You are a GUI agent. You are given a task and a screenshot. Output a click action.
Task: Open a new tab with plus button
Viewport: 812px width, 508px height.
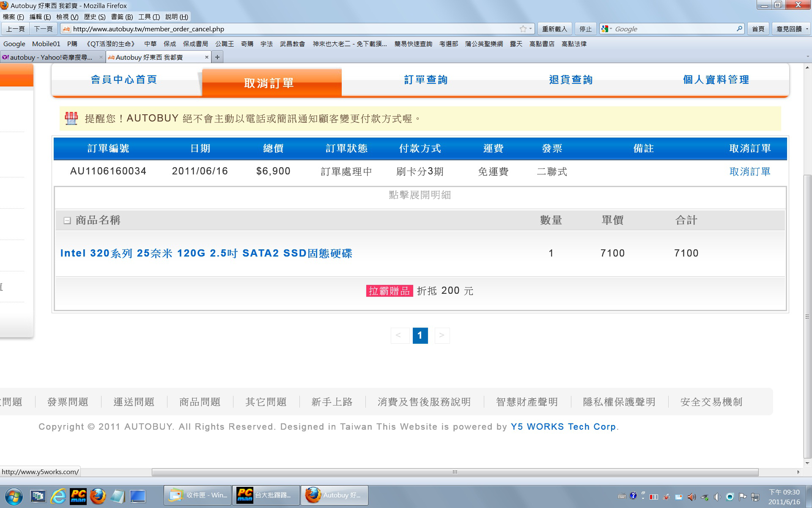coord(217,57)
